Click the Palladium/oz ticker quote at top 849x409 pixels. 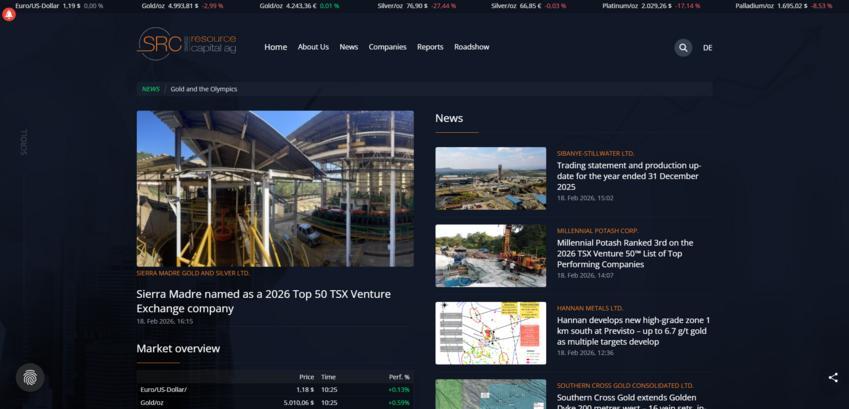click(783, 6)
